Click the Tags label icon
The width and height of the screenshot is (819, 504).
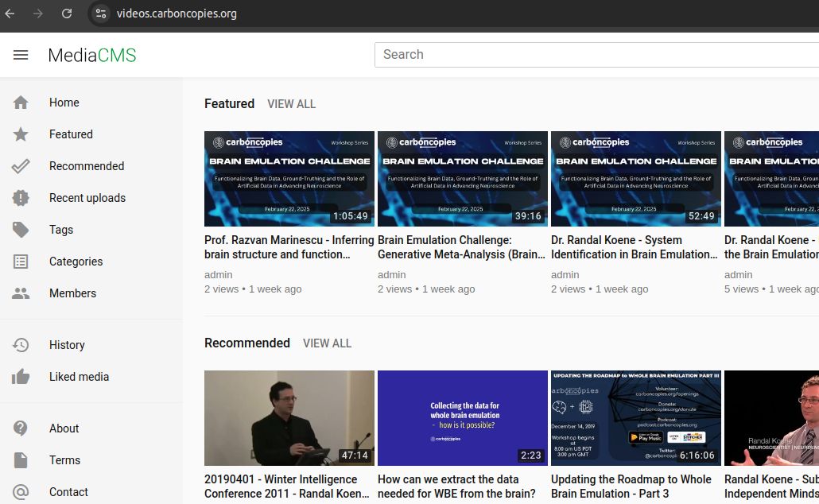click(x=21, y=230)
